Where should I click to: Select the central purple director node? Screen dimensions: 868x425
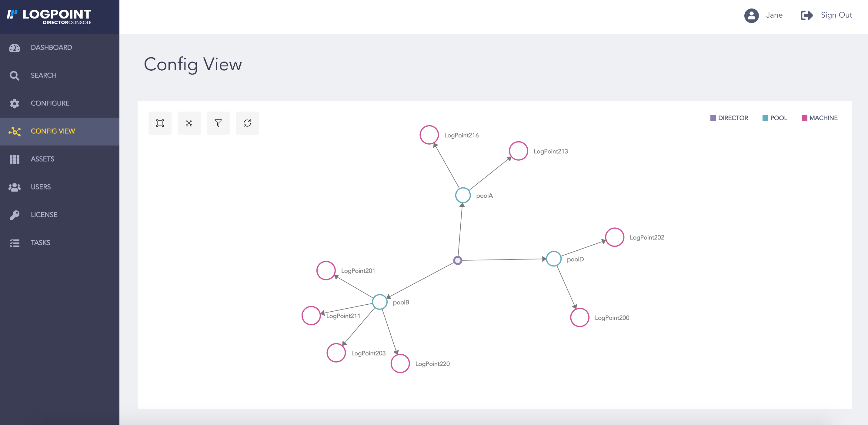point(457,260)
